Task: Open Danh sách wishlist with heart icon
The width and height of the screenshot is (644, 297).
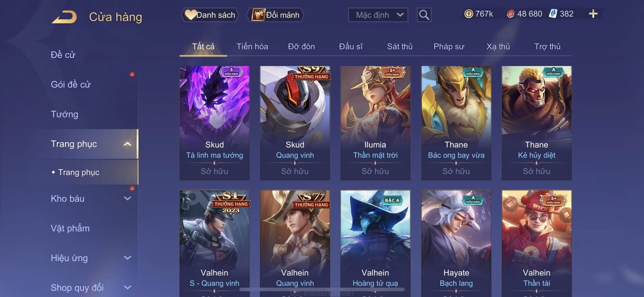Action: pos(210,15)
